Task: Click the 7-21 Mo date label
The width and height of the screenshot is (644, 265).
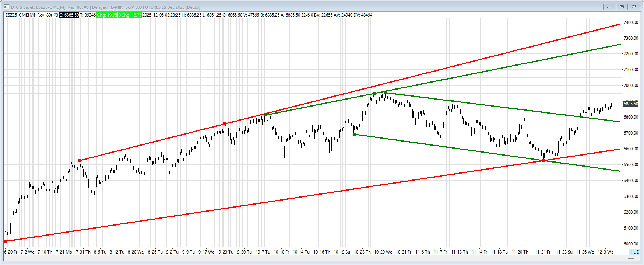Action: click(64, 252)
